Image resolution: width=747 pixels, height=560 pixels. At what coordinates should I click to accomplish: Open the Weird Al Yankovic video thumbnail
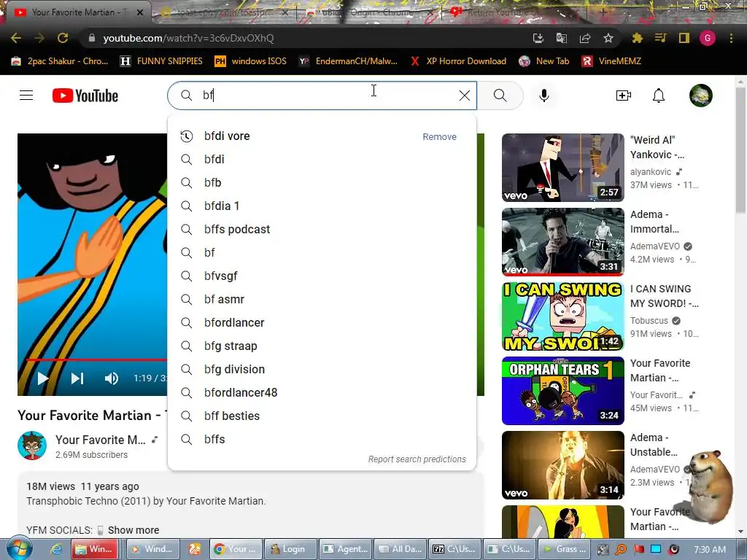point(562,168)
